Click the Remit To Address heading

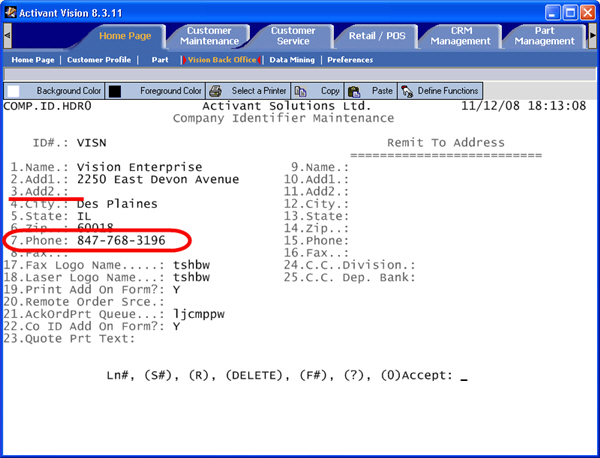coord(446,143)
